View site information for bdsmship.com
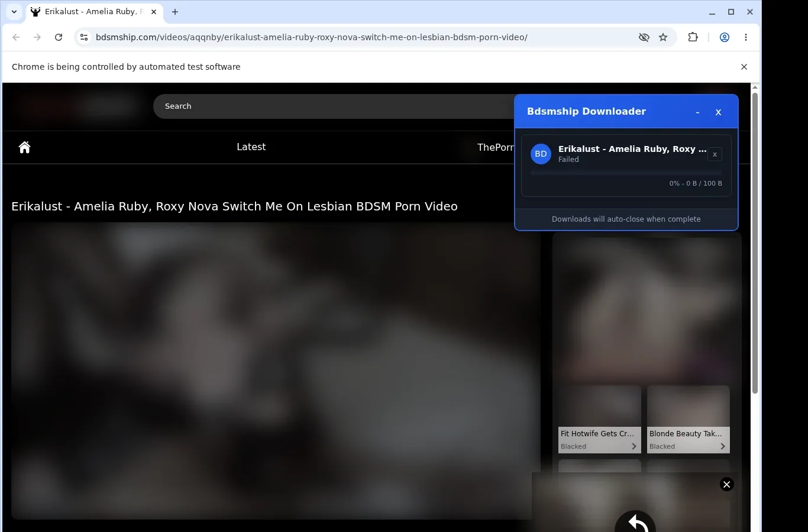Viewport: 808px width, 532px height. click(84, 37)
